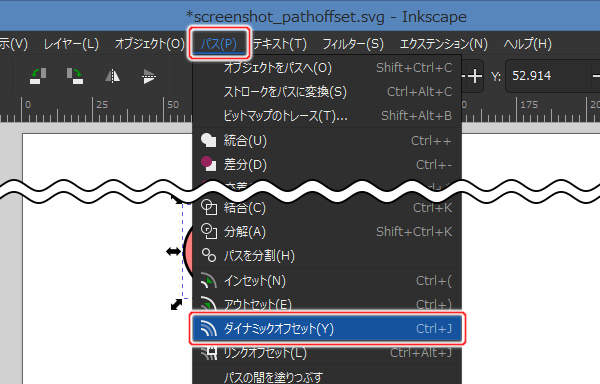
Task: Click the pink circle object on canvas
Action: pyautogui.click(x=188, y=251)
